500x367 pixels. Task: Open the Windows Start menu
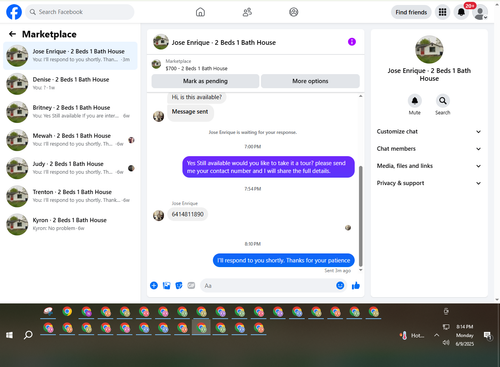[x=9, y=335]
